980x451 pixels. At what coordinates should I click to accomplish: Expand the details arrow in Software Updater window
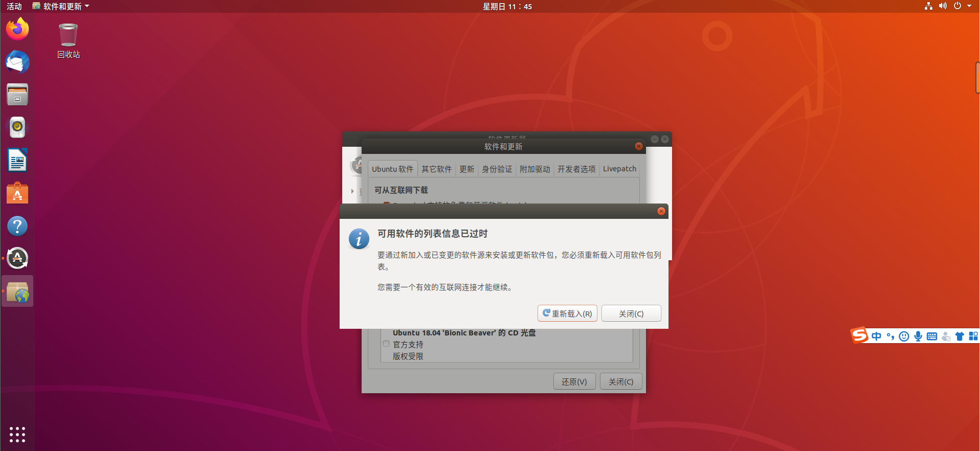coord(352,191)
